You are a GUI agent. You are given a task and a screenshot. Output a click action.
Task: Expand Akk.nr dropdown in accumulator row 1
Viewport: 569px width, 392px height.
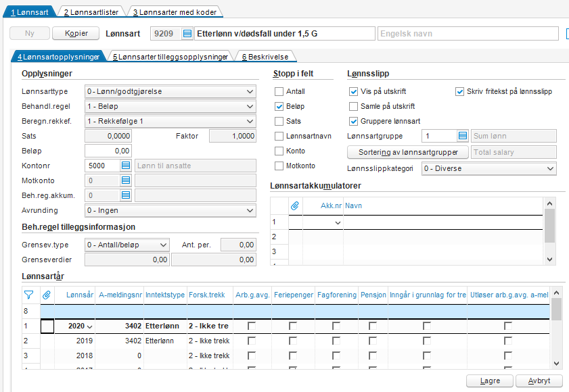click(338, 222)
